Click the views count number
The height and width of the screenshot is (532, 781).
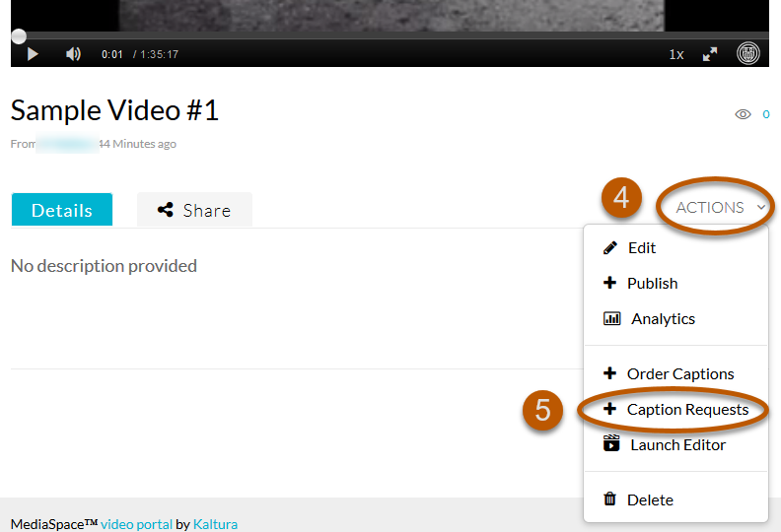click(766, 114)
